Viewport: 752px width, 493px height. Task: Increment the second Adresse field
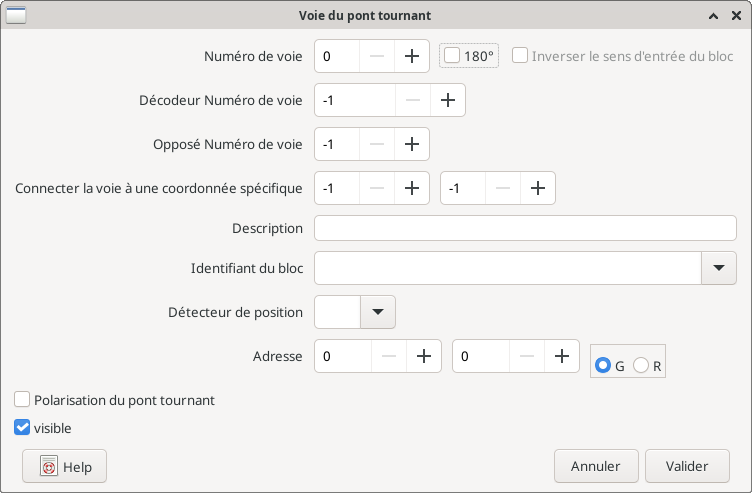562,356
